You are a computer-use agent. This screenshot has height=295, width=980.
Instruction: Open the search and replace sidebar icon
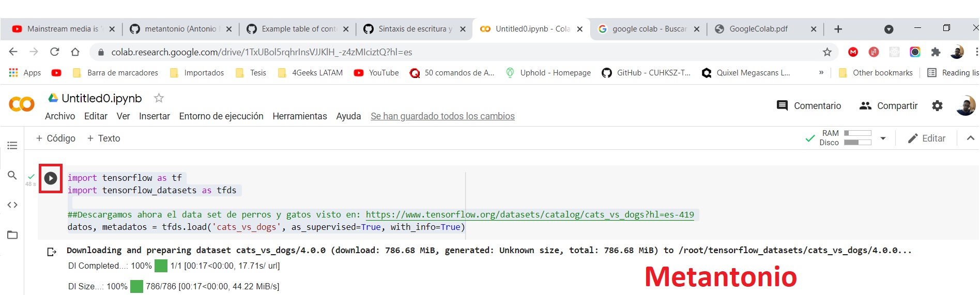pos(12,176)
